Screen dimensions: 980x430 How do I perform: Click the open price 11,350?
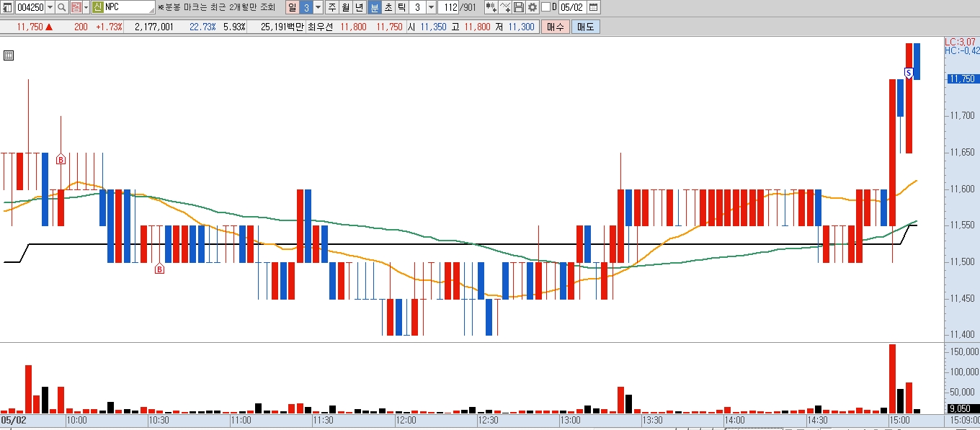(x=434, y=27)
